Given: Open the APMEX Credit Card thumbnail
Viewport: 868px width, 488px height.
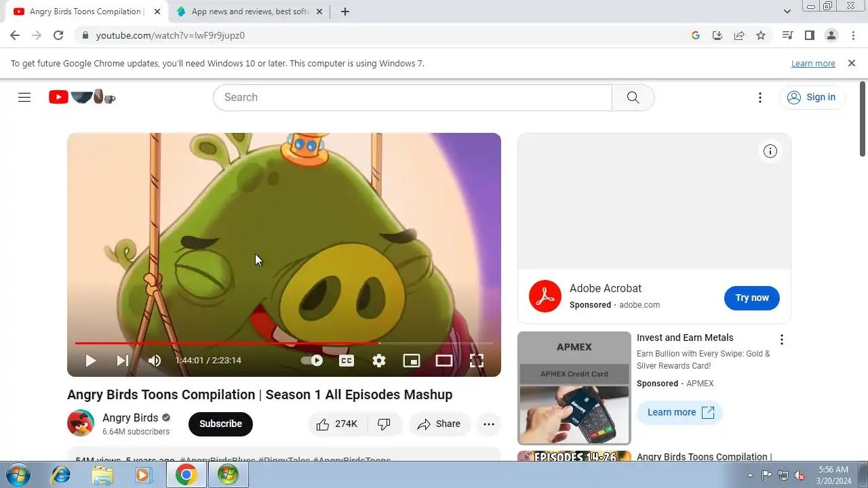Looking at the screenshot, I should pyautogui.click(x=574, y=388).
